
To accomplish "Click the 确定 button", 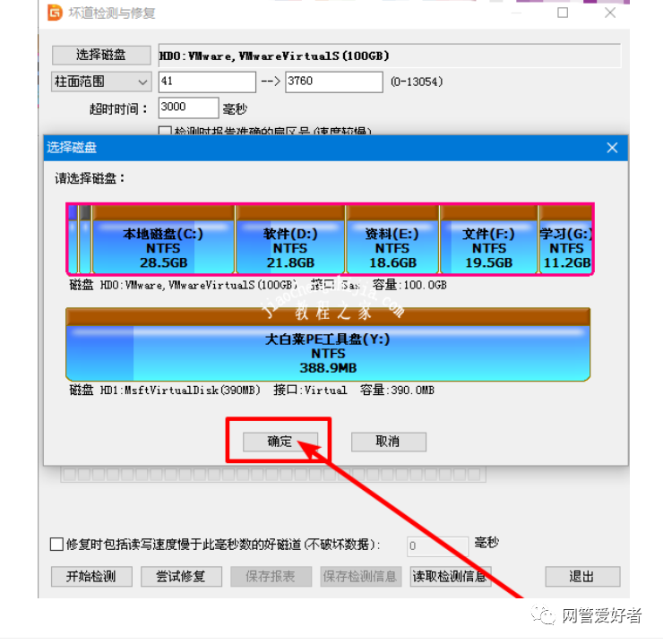I will click(x=280, y=442).
